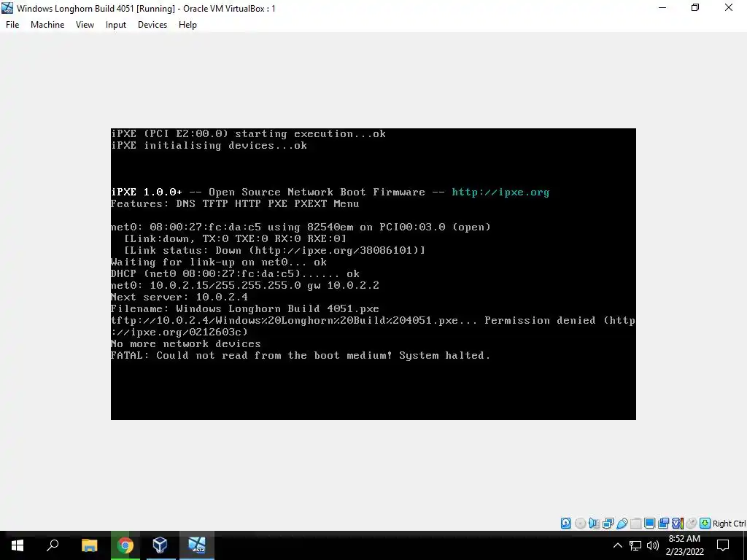Screen dimensions: 747x560
Task: Click the hard disk activity status icon
Action: tap(566, 524)
